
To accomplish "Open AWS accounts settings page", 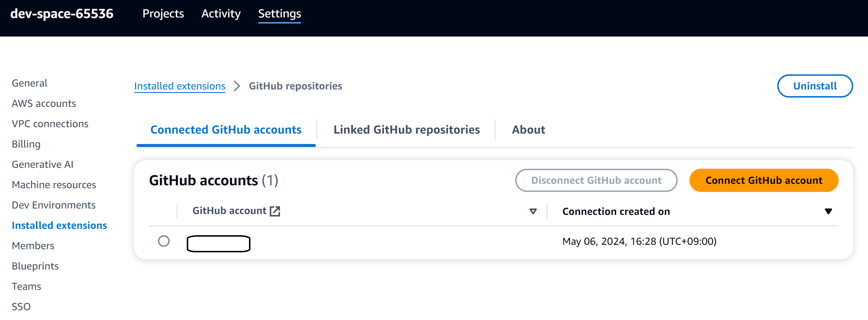I will click(44, 103).
